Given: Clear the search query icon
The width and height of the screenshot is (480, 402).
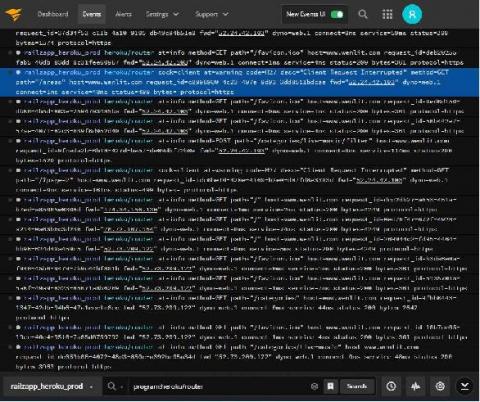Looking at the screenshot, I should coord(314,386).
